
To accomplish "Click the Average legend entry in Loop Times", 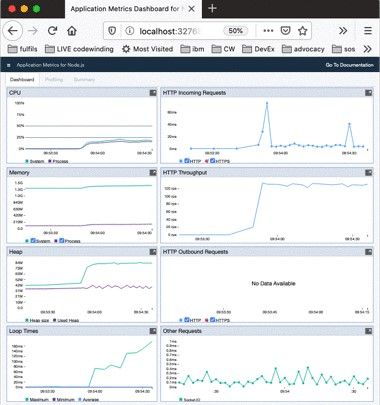I will 88,400.
